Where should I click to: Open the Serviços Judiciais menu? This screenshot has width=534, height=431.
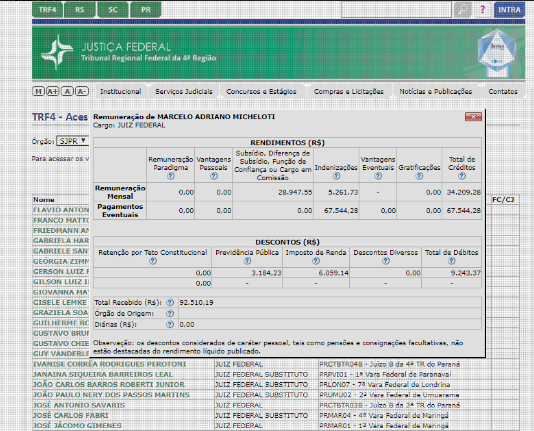(x=184, y=92)
